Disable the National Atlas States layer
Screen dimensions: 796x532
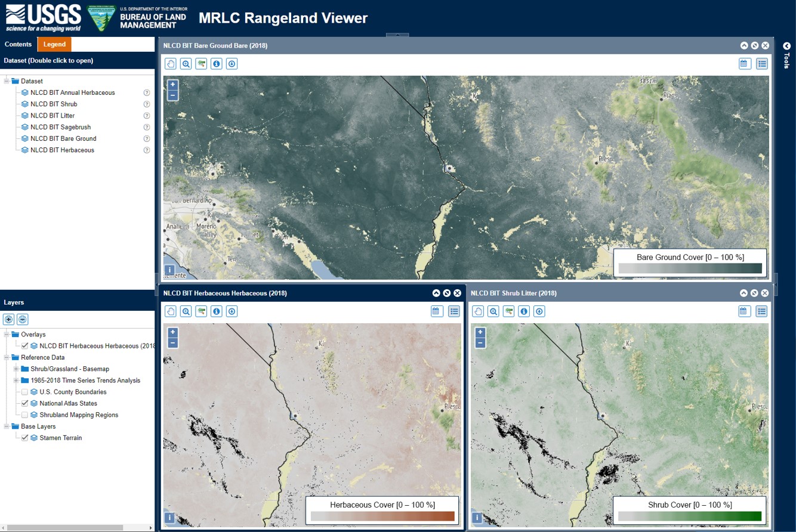(x=25, y=403)
